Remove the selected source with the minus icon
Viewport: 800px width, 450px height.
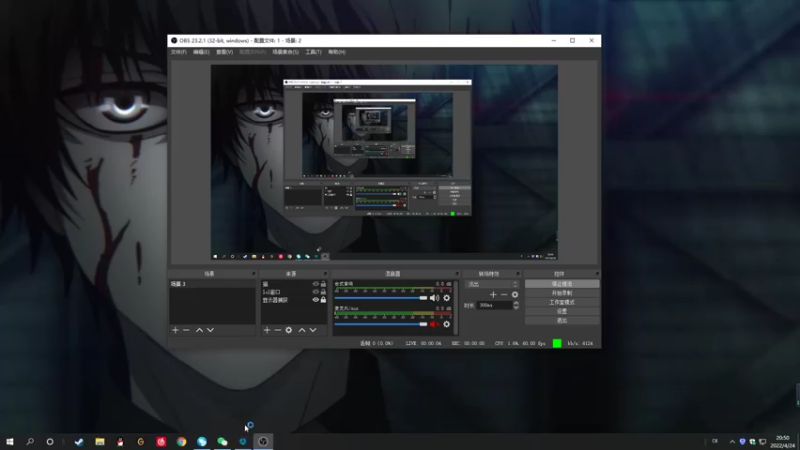(x=278, y=330)
